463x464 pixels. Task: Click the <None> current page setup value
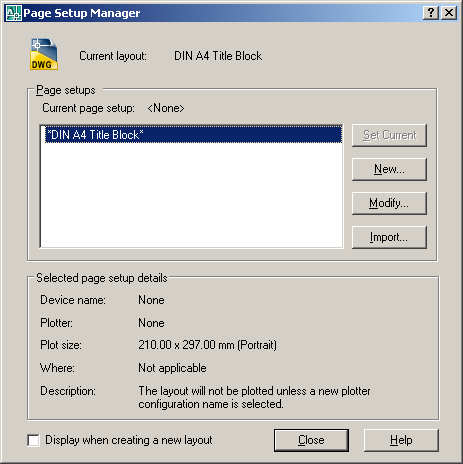166,108
